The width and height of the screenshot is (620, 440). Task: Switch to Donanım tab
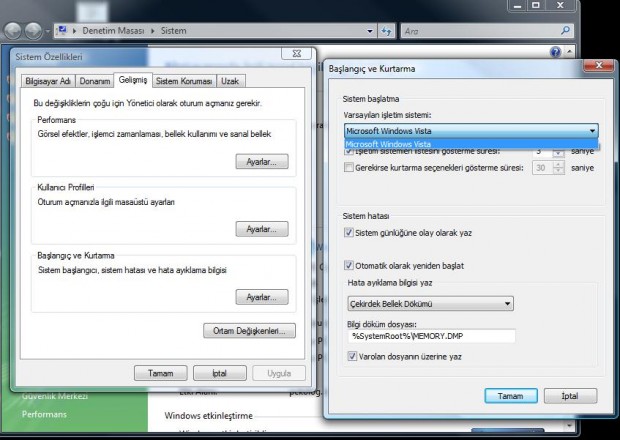pos(95,81)
